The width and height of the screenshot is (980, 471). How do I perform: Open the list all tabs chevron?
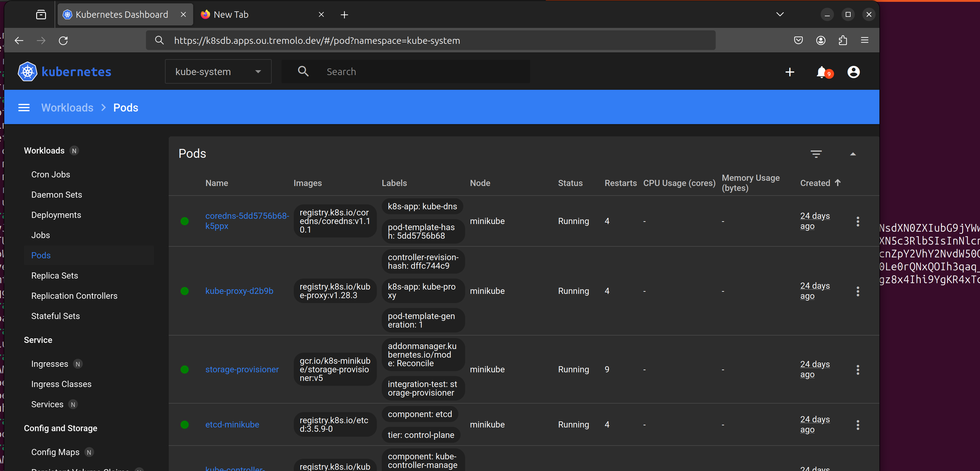780,14
